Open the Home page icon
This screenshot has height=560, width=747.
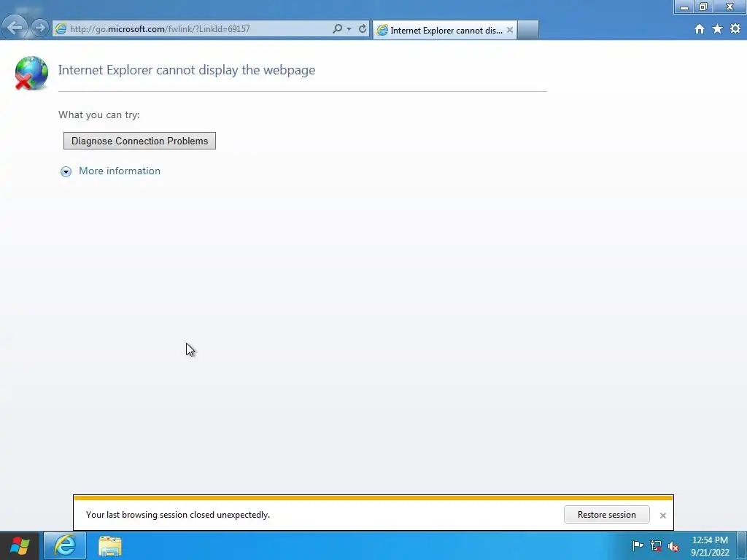coord(700,29)
